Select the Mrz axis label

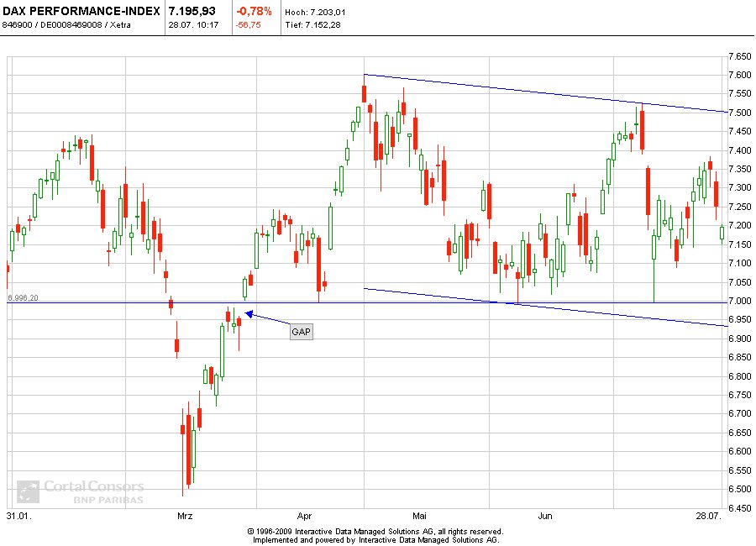coord(184,516)
